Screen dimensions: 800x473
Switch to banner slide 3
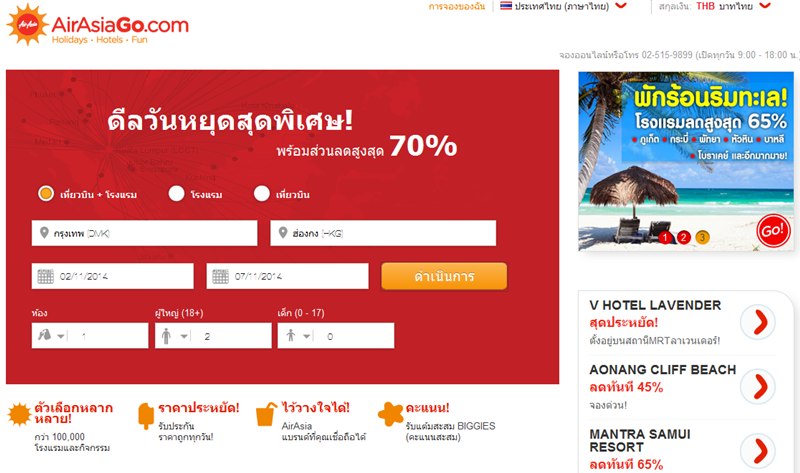pyautogui.click(x=703, y=237)
